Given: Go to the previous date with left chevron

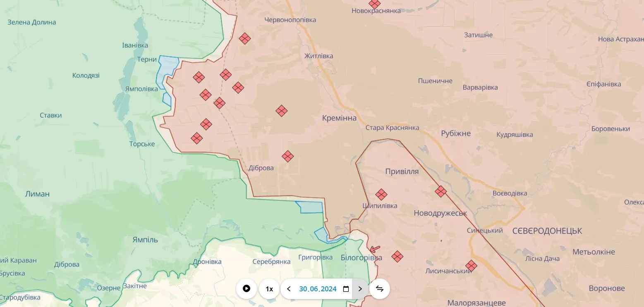Looking at the screenshot, I should [289, 289].
